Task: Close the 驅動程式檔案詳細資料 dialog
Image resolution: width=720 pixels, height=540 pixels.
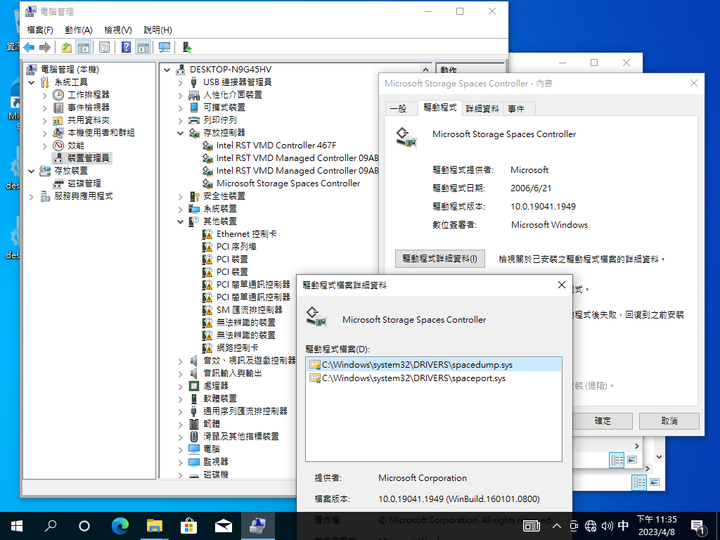Action: pyautogui.click(x=561, y=285)
